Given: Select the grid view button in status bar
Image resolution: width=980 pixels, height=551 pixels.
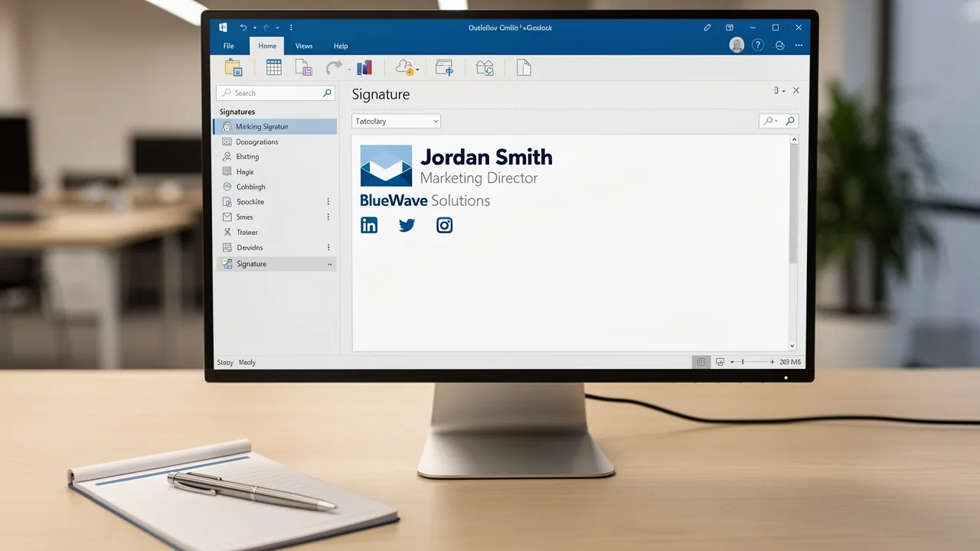Looking at the screenshot, I should pos(701,362).
